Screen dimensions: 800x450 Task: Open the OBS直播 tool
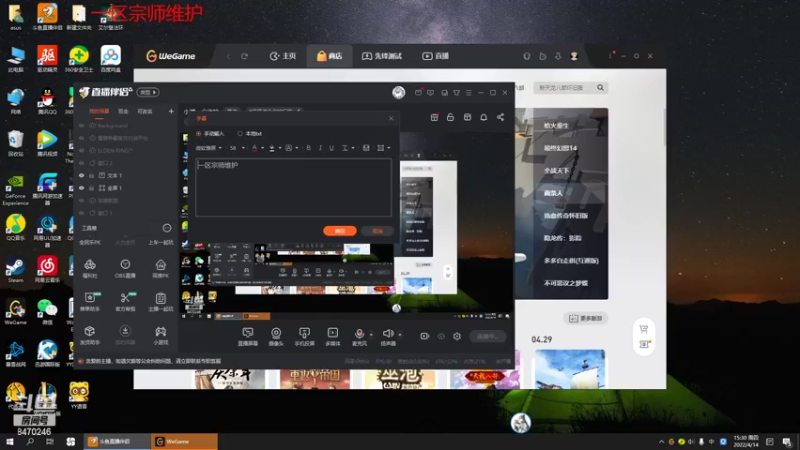point(125,268)
